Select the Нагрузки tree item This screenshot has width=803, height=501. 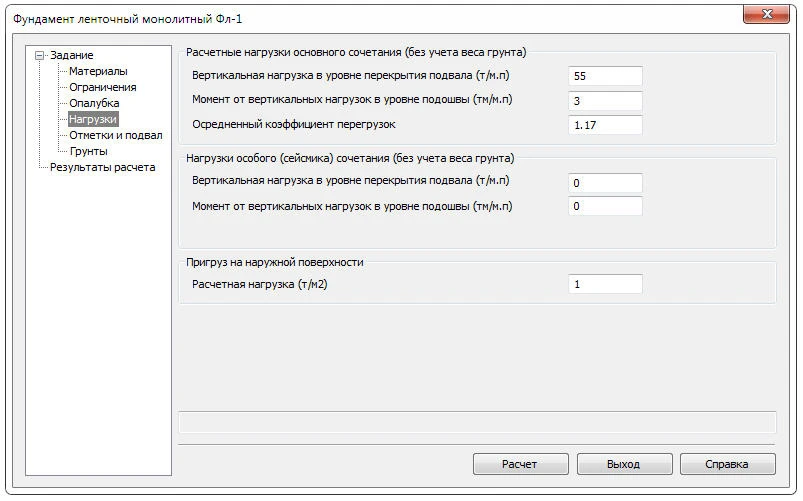(x=92, y=120)
